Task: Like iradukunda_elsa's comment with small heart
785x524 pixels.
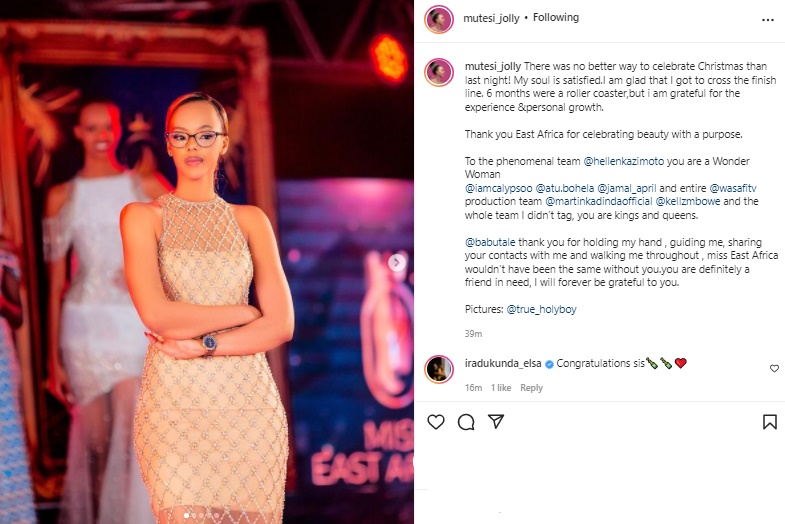Action: point(774,369)
